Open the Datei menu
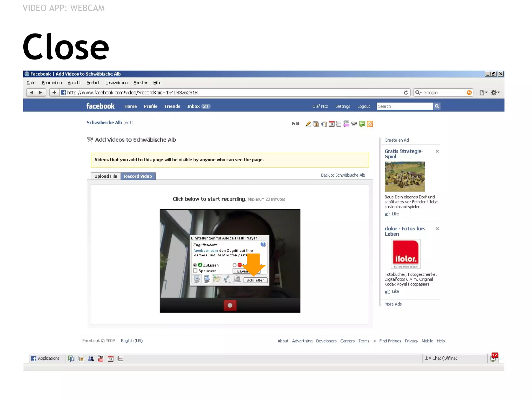 pos(31,83)
